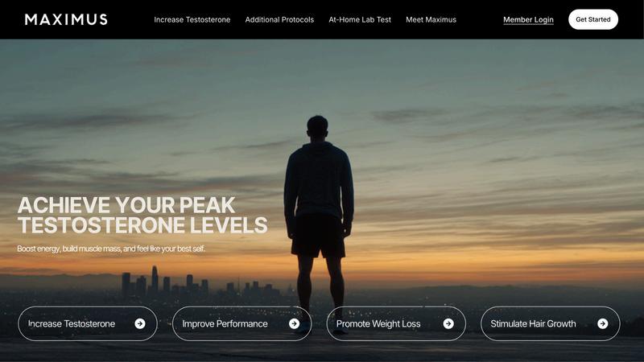Select the Stimulate Hair Growth pill label
Image resolution: width=644 pixels, height=362 pixels.
pyautogui.click(x=533, y=324)
